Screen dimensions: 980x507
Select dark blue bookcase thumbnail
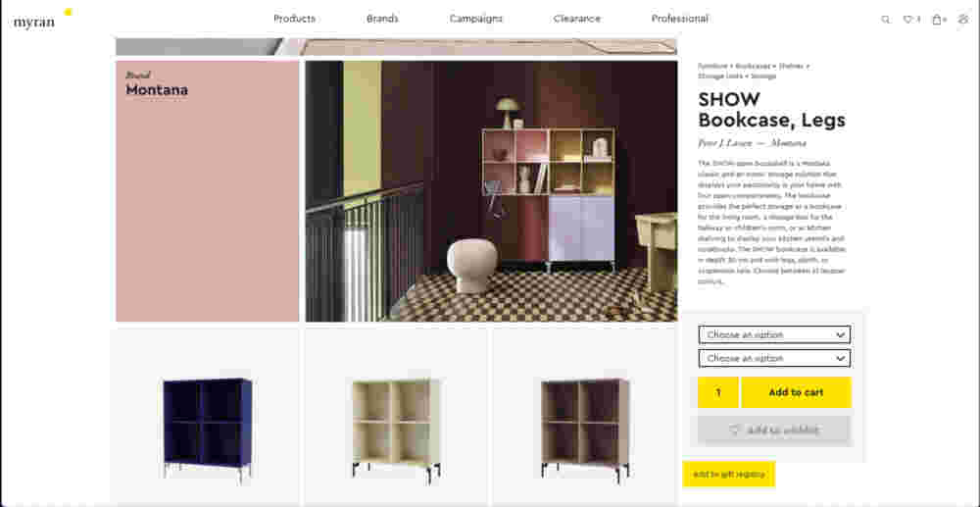click(208, 430)
